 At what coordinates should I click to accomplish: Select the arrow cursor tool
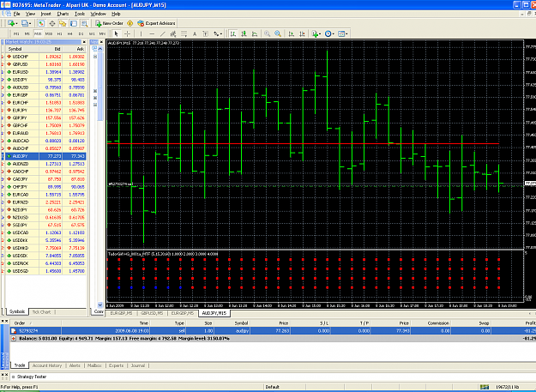tap(117, 33)
